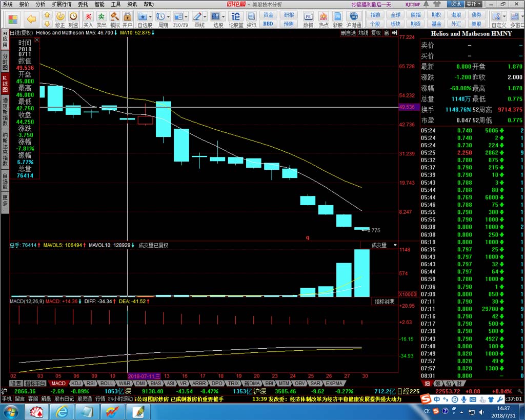Expand the F10/F9 dropdown arrow
This screenshot has width=525, height=420.
click(x=186, y=16)
